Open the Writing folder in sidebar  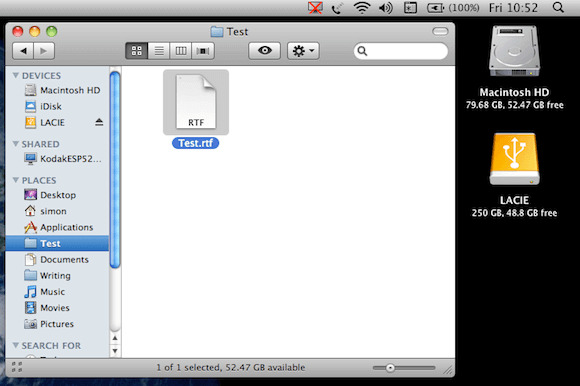[x=57, y=276]
